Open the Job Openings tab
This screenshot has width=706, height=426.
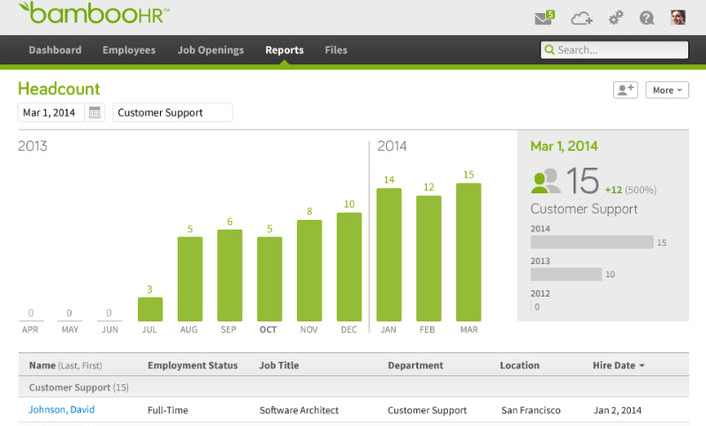(210, 50)
